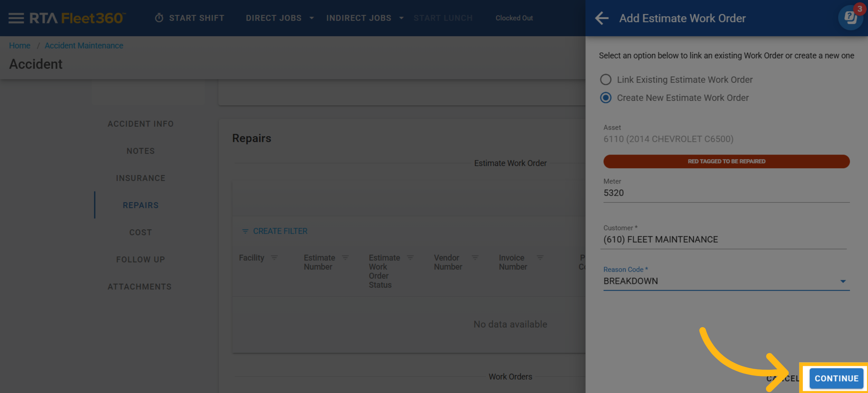The width and height of the screenshot is (868, 393).
Task: Click the back arrow in panel header
Action: click(x=602, y=18)
